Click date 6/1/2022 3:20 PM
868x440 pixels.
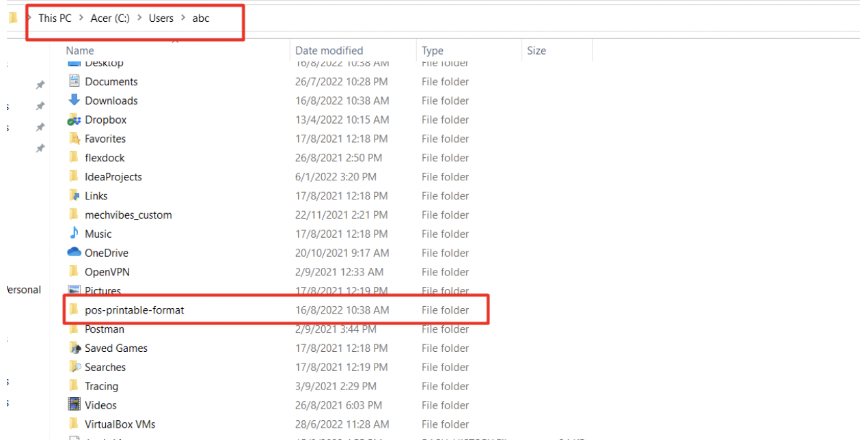coord(336,177)
